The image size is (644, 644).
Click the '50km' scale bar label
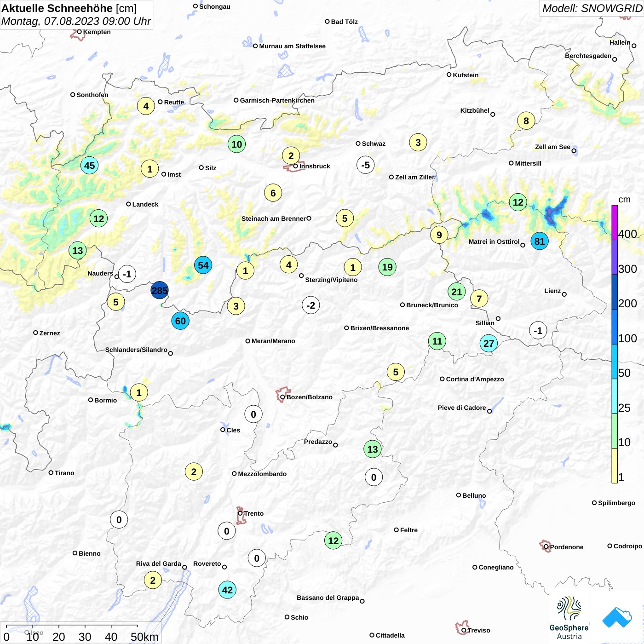pyautogui.click(x=144, y=637)
